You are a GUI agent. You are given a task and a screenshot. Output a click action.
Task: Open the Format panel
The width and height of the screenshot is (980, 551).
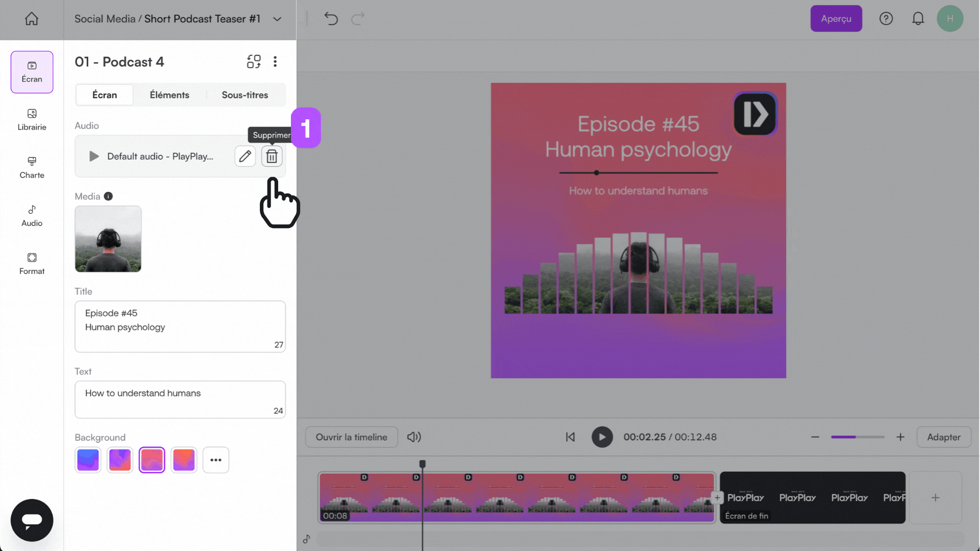pos(31,263)
